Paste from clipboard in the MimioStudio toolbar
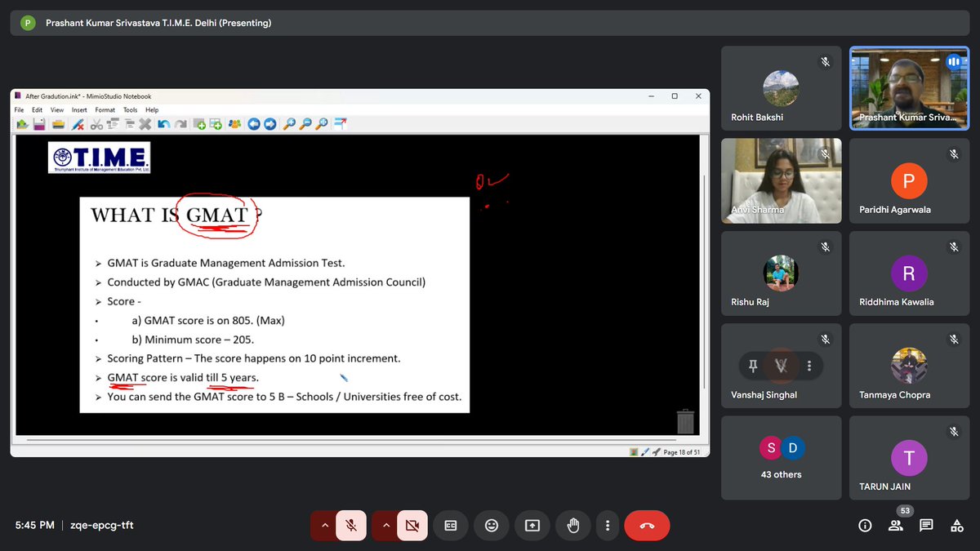Screen dimensions: 980x551 (x=129, y=124)
